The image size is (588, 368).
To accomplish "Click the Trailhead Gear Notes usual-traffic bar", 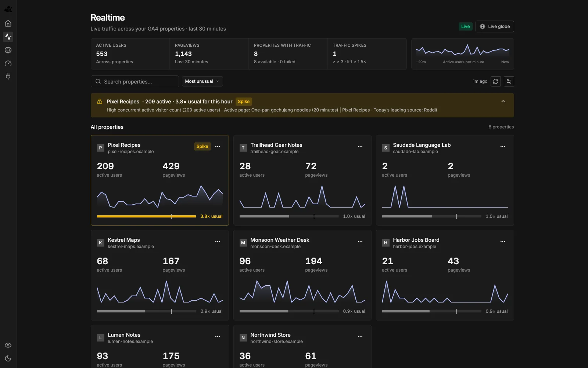I will coord(289,216).
